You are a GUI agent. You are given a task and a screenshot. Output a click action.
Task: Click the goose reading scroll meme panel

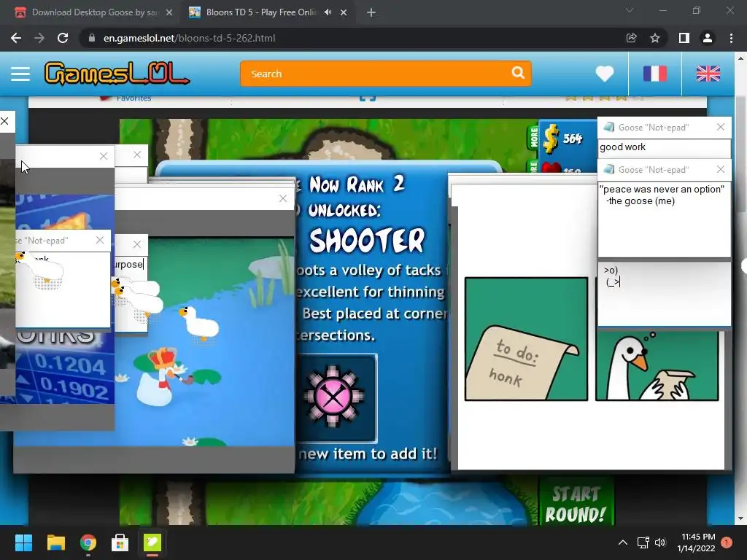point(657,366)
